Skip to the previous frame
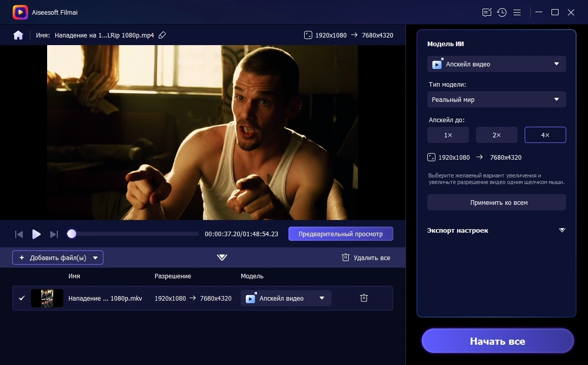 click(x=19, y=234)
